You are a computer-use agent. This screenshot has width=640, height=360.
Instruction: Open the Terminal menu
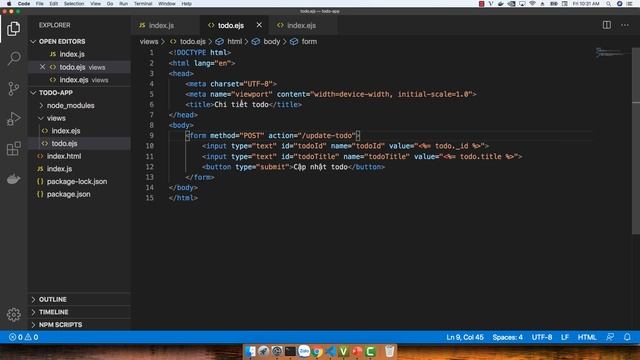pos(143,4)
